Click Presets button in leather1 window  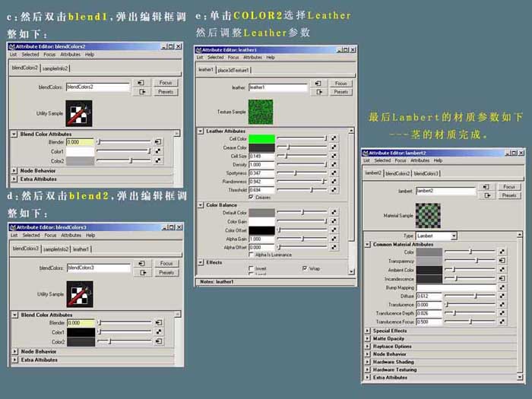(x=341, y=92)
